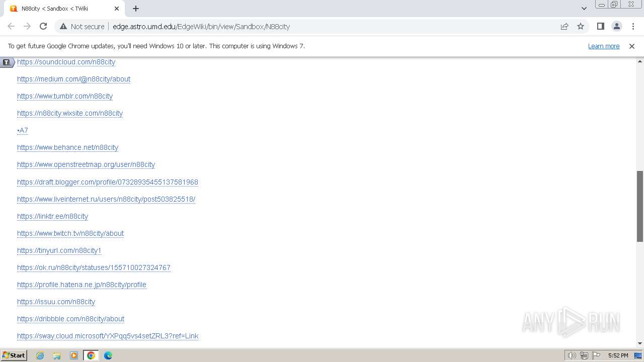Toggle the browser side panel icon
Image resolution: width=644 pixels, height=362 pixels.
point(600,26)
